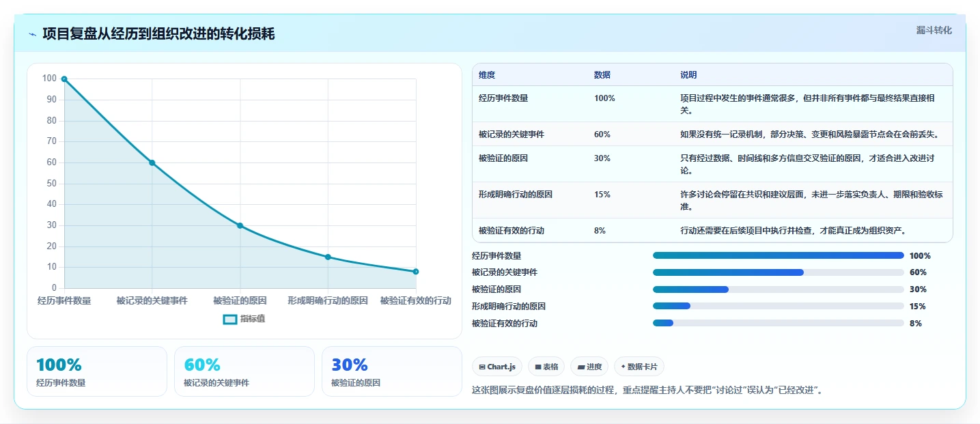This screenshot has width=980, height=424.
Task: Click the 漏斗转化 label in the header
Action: 934,30
